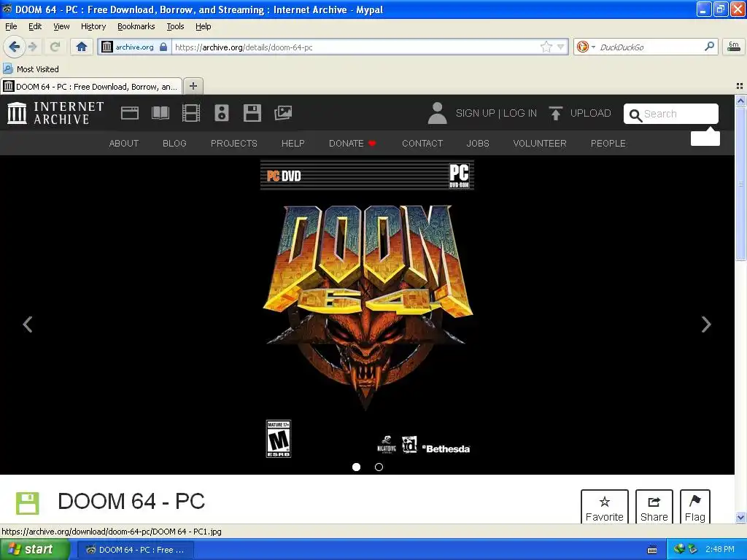The height and width of the screenshot is (560, 747).
Task: Open the Web (Wayback) media icon
Action: coord(130,113)
